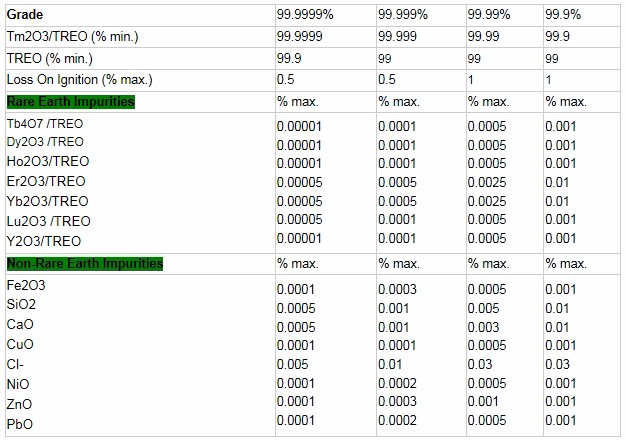
Task: Click the "ZnO" impurity label
Action: [x=20, y=404]
